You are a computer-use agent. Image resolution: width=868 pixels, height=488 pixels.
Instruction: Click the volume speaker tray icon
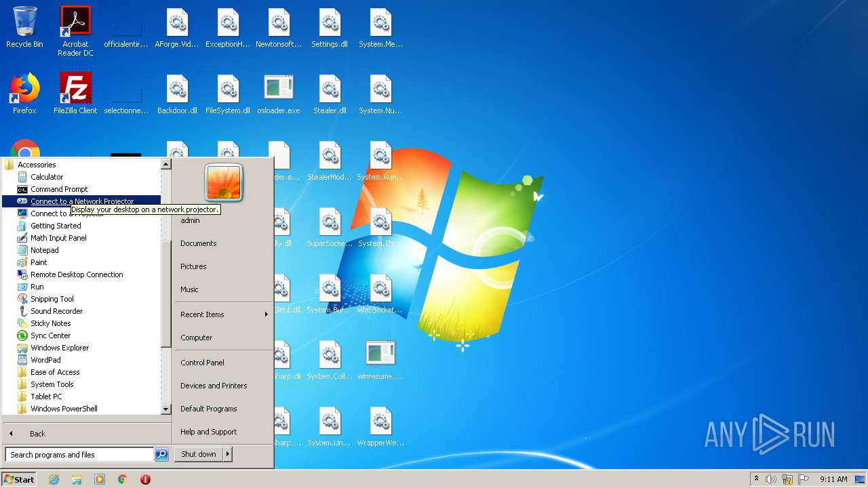click(771, 479)
